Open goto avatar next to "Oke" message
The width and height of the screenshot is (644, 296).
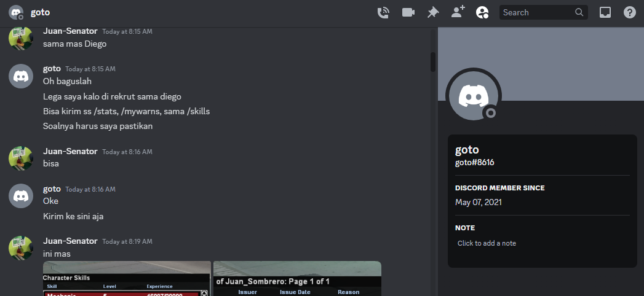21,196
